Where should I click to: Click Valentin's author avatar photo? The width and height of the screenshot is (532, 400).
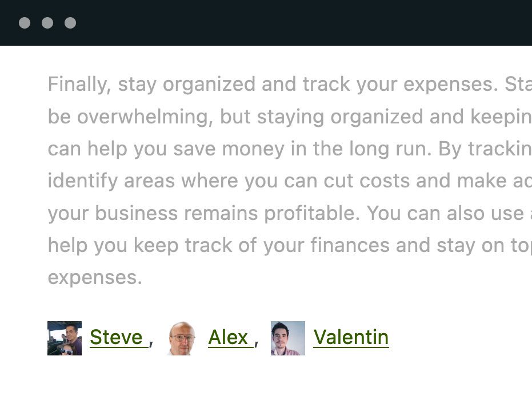(x=288, y=338)
